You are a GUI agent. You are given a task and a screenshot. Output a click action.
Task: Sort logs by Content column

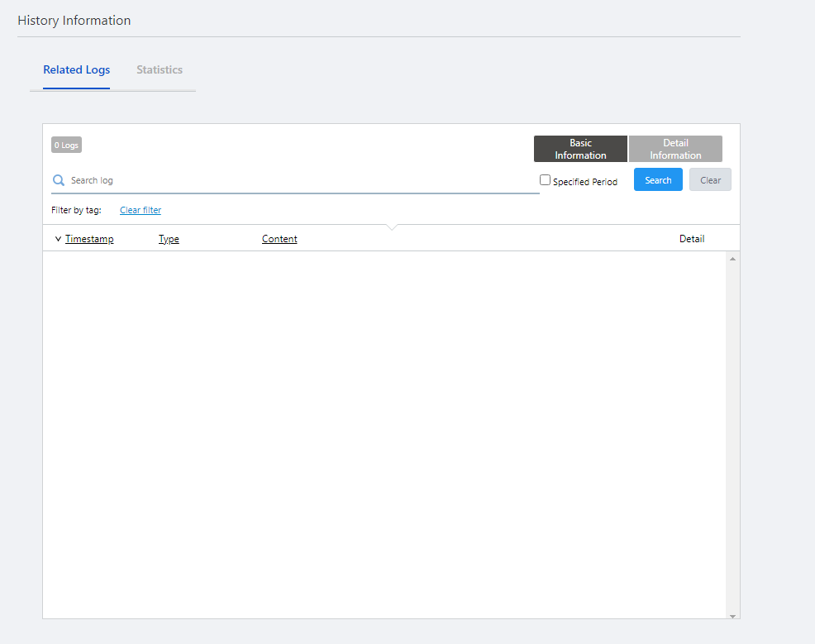pos(279,240)
